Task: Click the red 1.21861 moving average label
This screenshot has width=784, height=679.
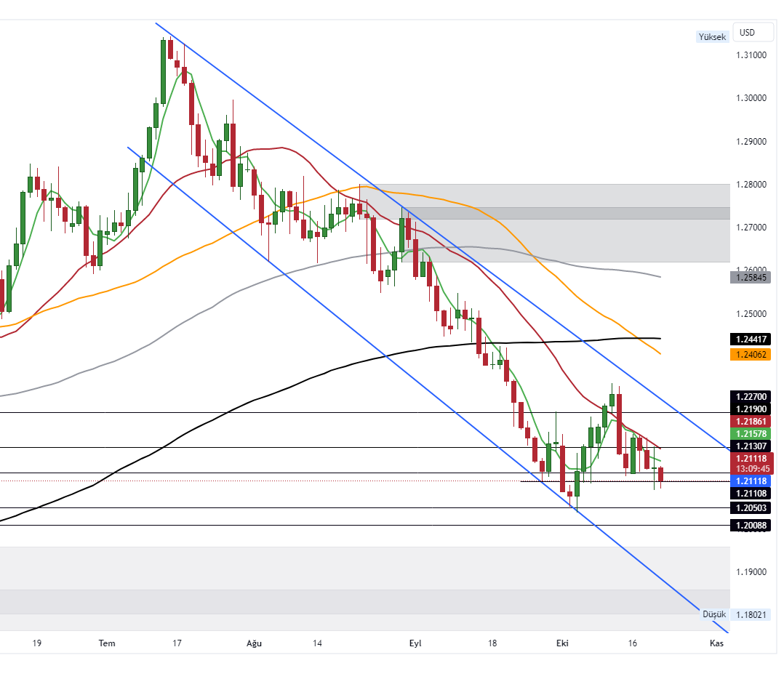Action: (751, 421)
